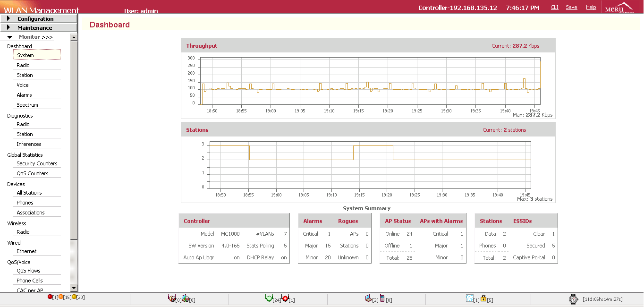Click the Throughput chart graph area

370,81
